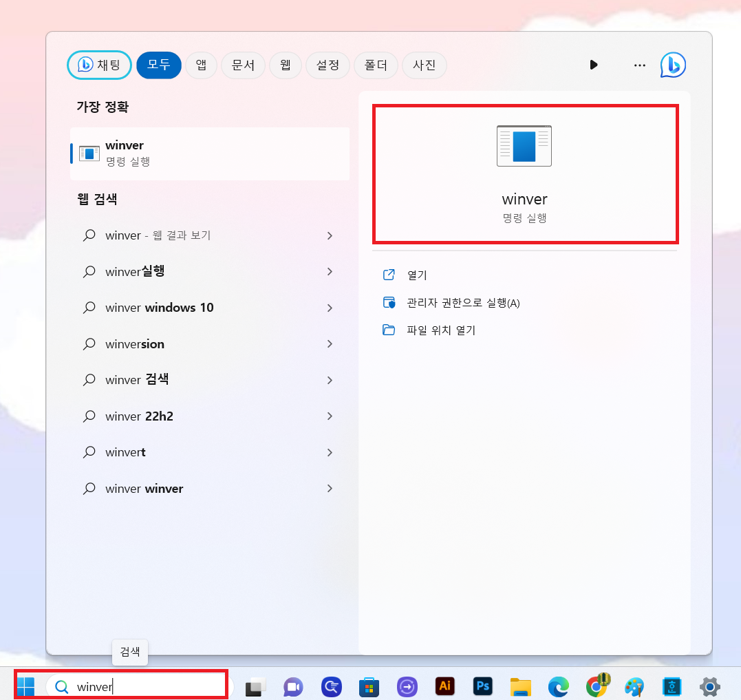Open the Microsoft Store from the taskbar
Viewport: 741px width, 700px height.
(x=369, y=686)
